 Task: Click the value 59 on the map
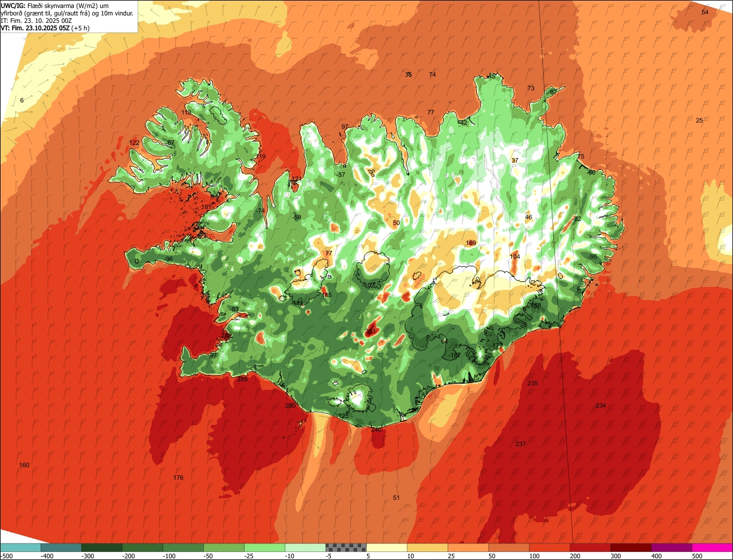[x=297, y=217]
